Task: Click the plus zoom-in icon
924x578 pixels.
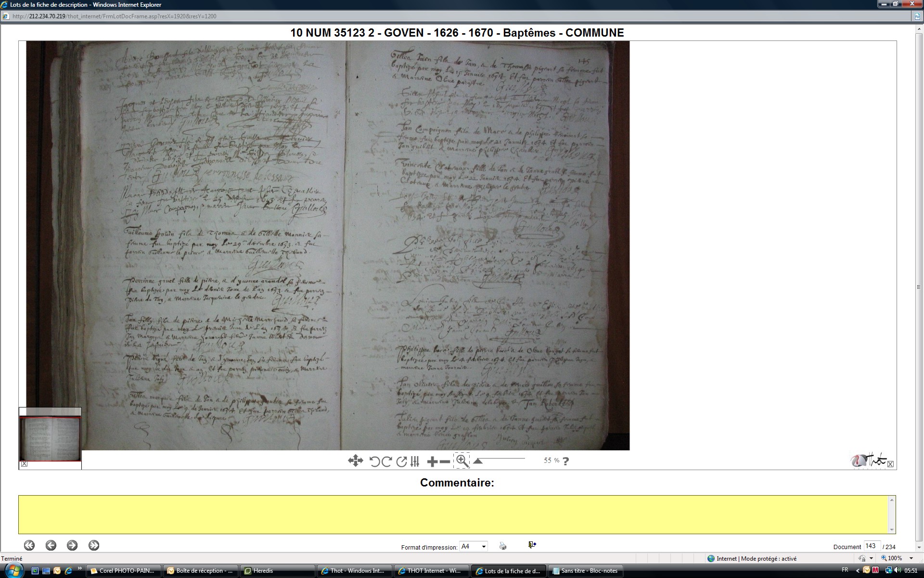Action: (432, 462)
